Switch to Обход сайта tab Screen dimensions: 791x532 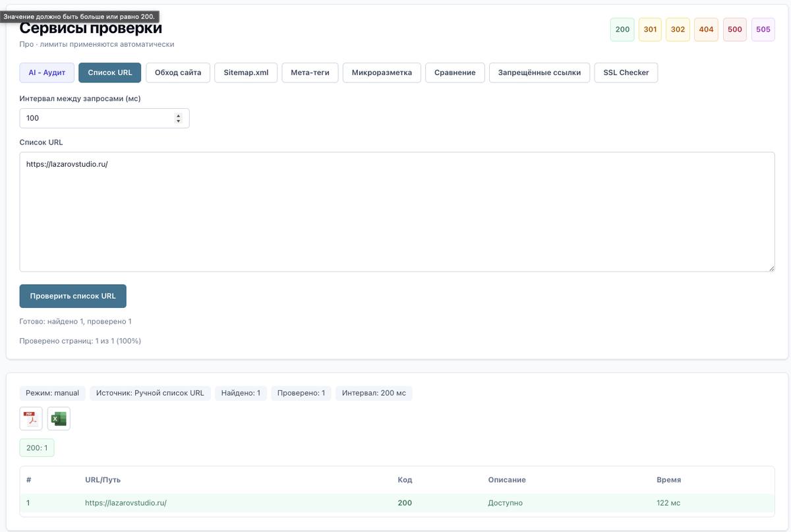coord(178,73)
